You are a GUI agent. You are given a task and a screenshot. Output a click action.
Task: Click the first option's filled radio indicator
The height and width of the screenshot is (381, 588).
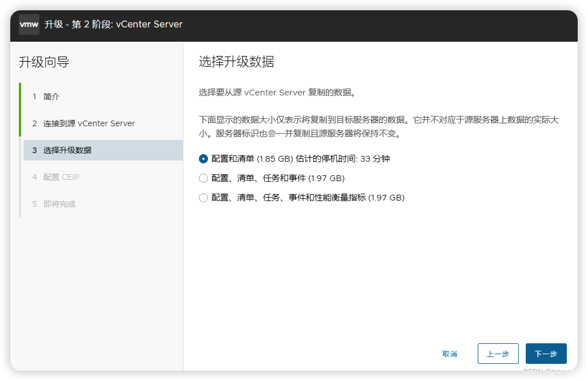coord(203,159)
